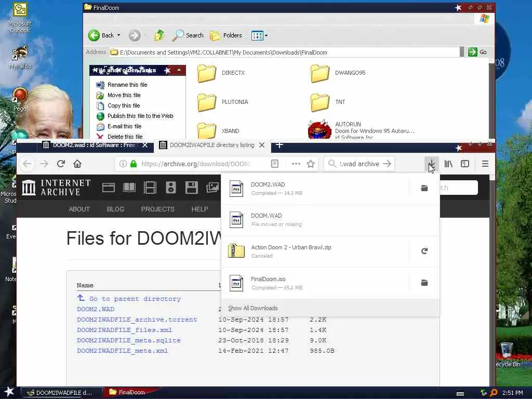Select the XBAND folder

(x=218, y=131)
